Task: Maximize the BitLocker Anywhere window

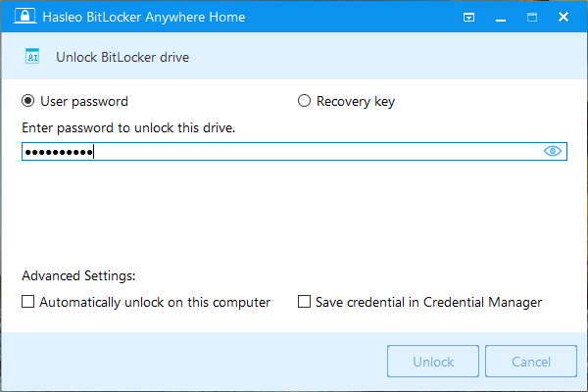Action: (x=532, y=18)
